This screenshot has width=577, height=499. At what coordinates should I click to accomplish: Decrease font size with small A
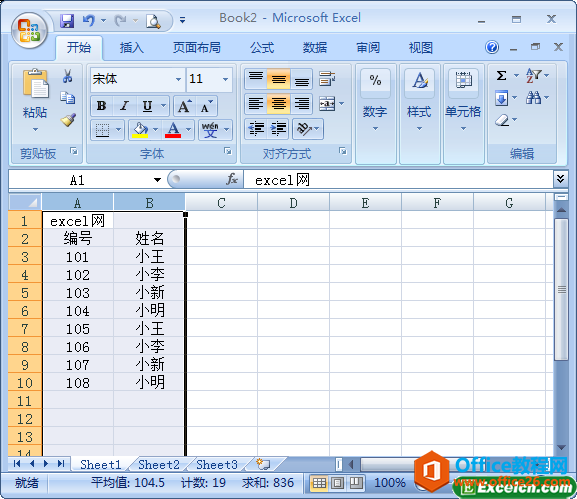pyautogui.click(x=206, y=106)
